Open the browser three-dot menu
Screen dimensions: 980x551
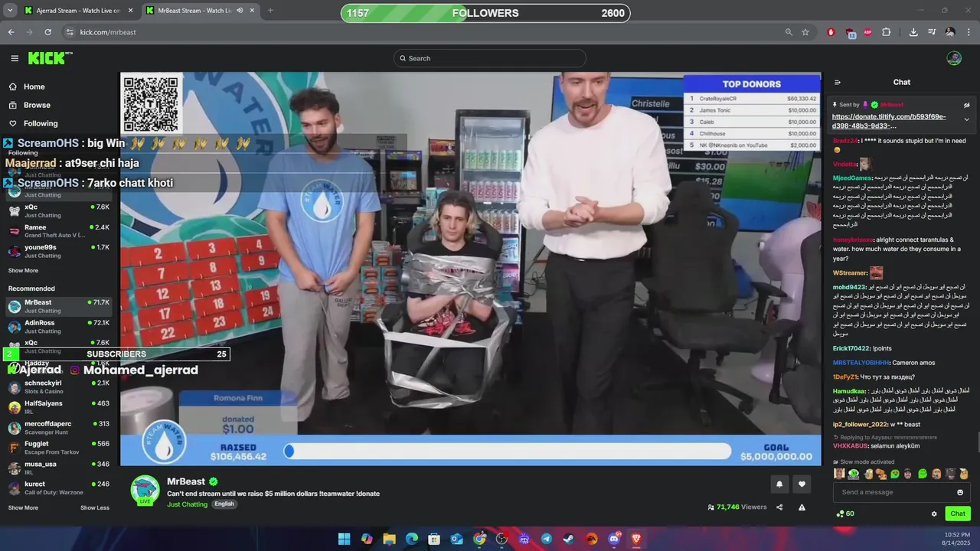click(969, 32)
